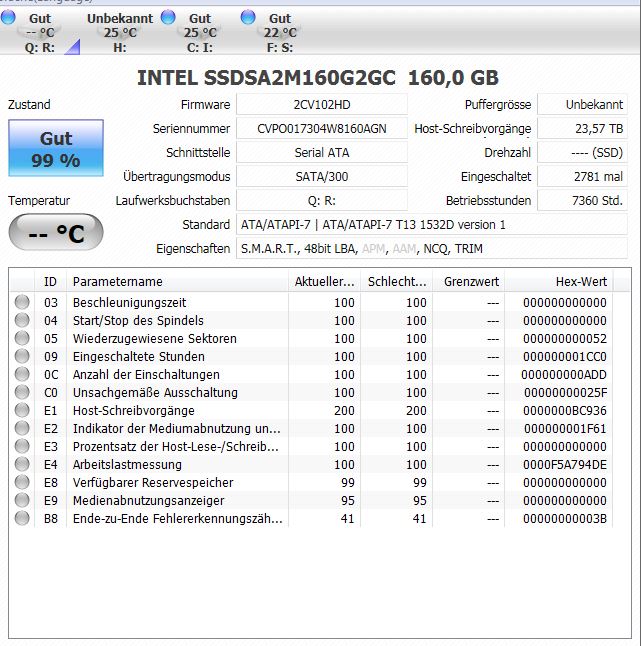Click the Hex-Wert column header
Viewport: 641px width, 646px height.
tap(559, 281)
